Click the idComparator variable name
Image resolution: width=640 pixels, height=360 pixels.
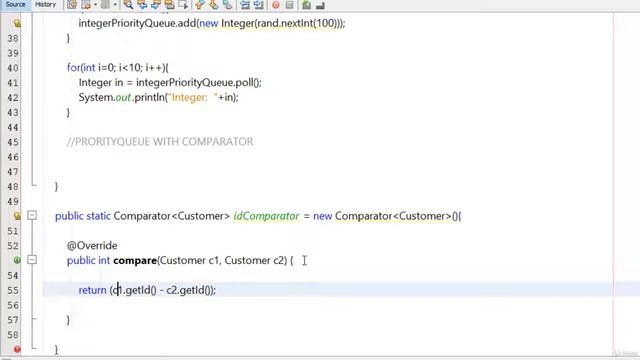coord(266,216)
